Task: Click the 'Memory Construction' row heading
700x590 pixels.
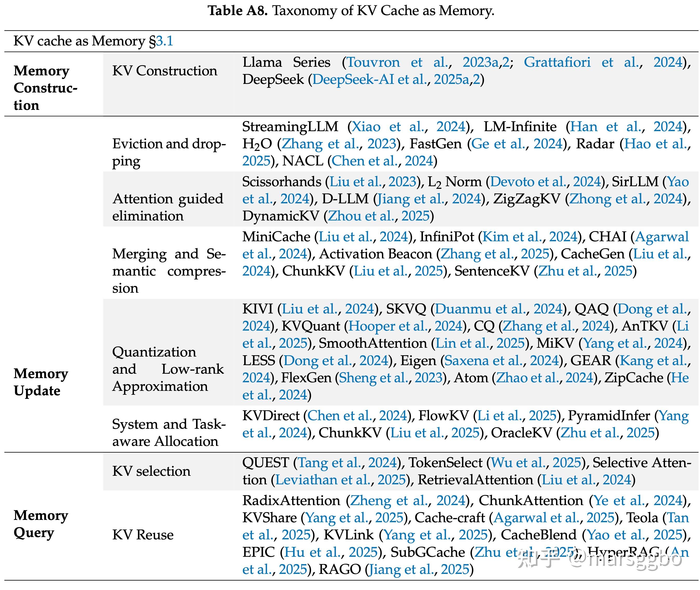Action: point(46,88)
